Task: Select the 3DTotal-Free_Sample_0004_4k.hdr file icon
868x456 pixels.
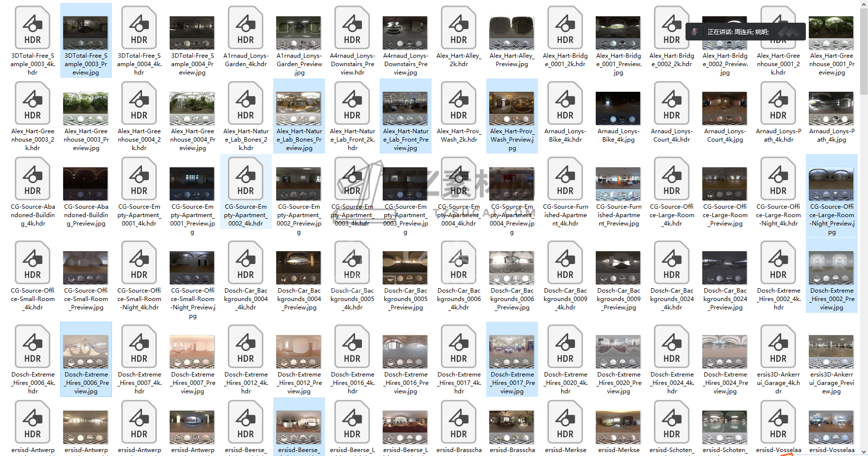Action: pos(139,28)
